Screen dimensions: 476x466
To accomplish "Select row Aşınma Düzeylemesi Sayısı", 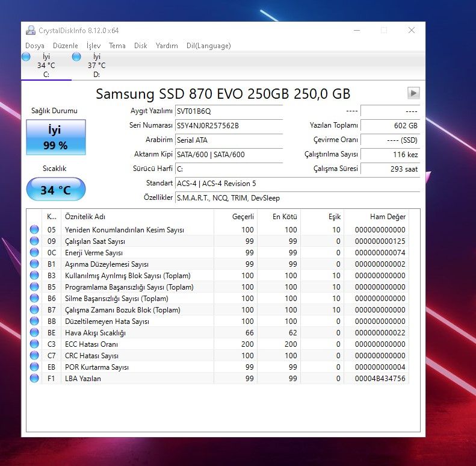I will [x=218, y=264].
